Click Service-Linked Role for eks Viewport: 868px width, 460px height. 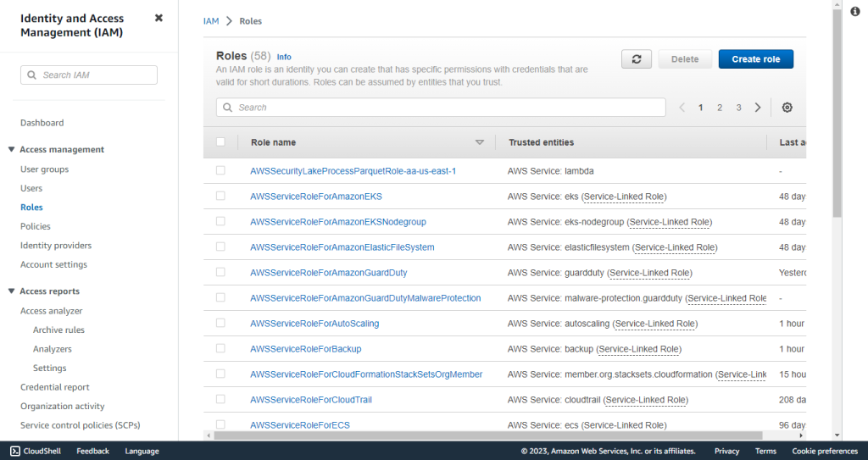[624, 197]
